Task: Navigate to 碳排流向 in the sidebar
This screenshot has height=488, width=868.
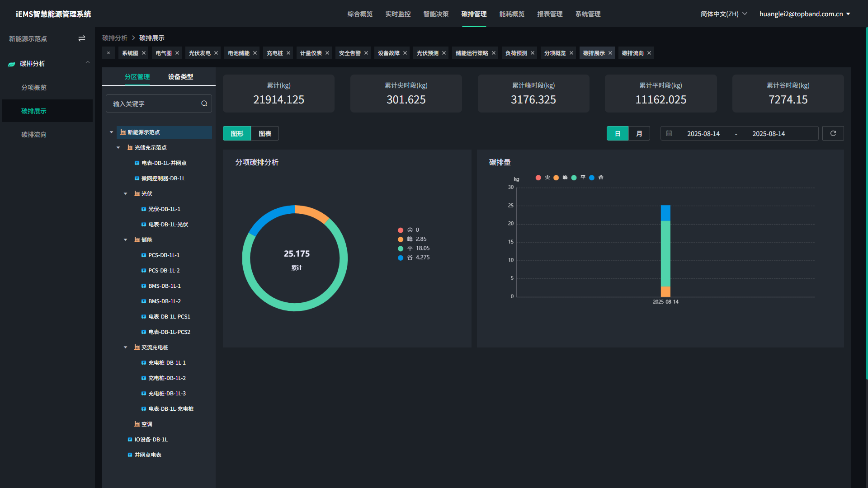Action: click(34, 134)
